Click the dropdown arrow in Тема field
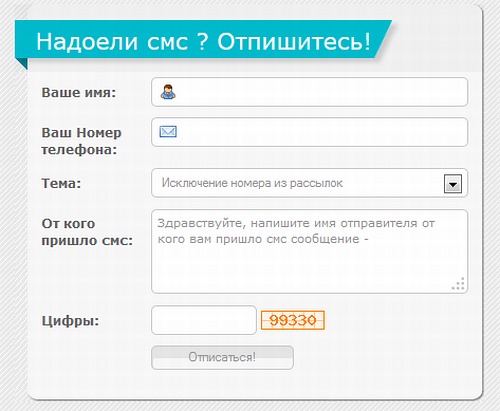Image resolution: width=500 pixels, height=411 pixels. (x=453, y=184)
